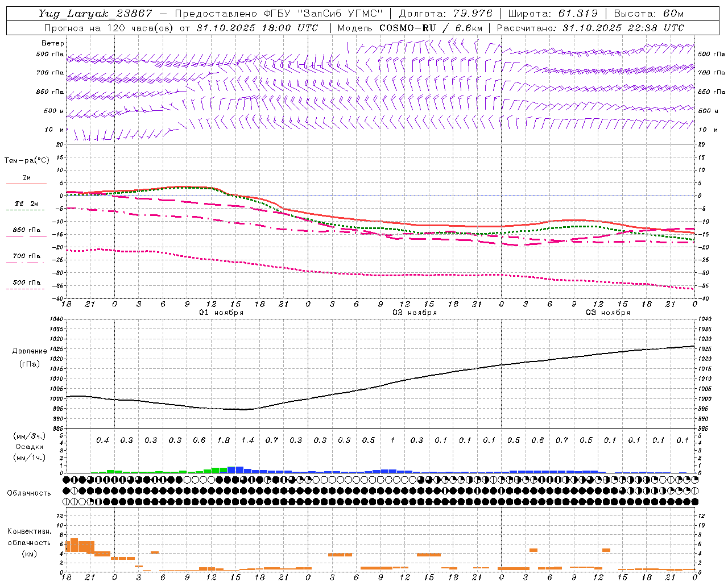
Task: Click the Тем-ра(°C) axis title
Action: [x=27, y=161]
